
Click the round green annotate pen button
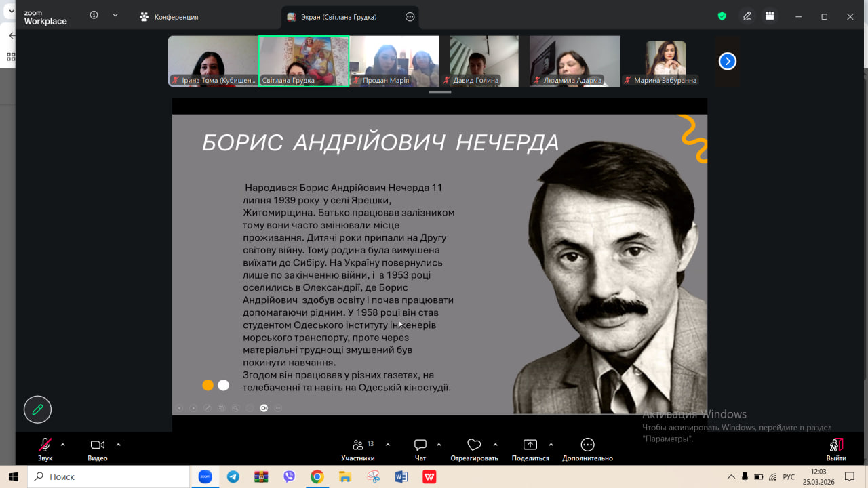click(37, 409)
